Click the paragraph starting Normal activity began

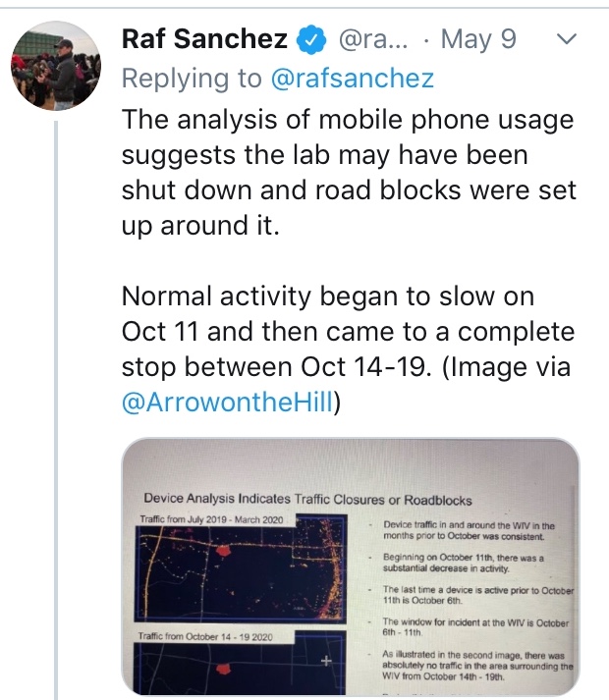(348, 350)
